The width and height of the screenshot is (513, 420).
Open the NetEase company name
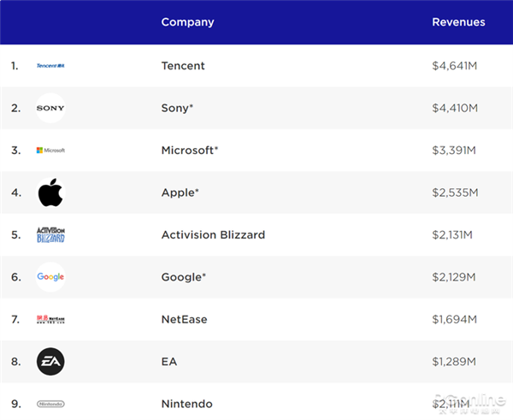click(184, 320)
